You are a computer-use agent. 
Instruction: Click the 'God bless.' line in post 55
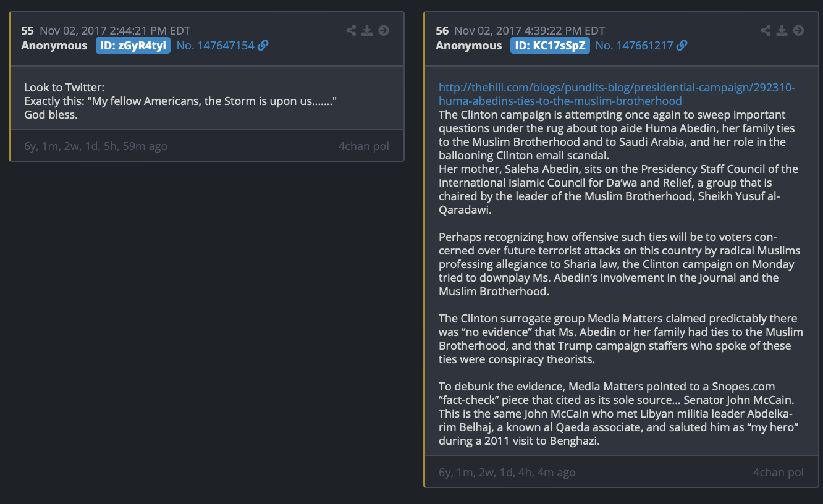pos(51,115)
